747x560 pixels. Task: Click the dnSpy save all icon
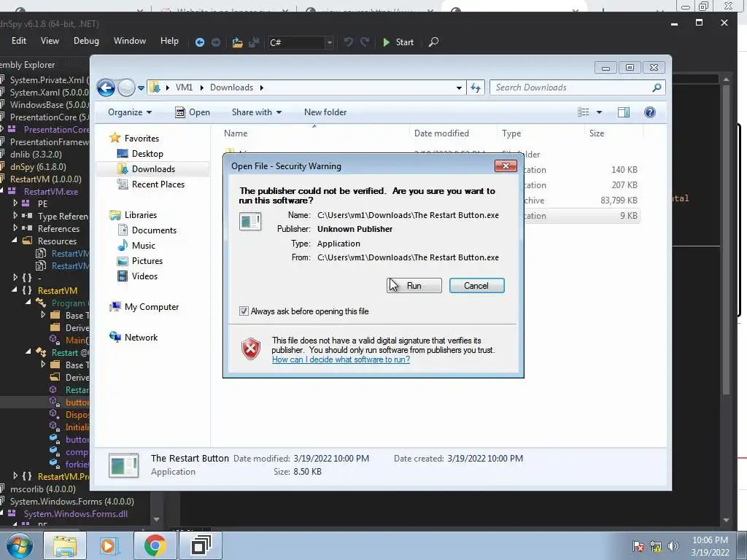click(254, 42)
